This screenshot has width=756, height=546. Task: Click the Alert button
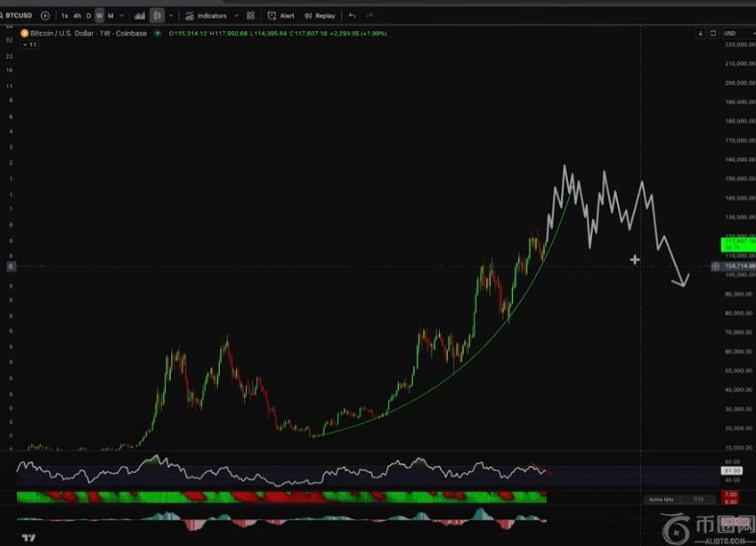[280, 15]
